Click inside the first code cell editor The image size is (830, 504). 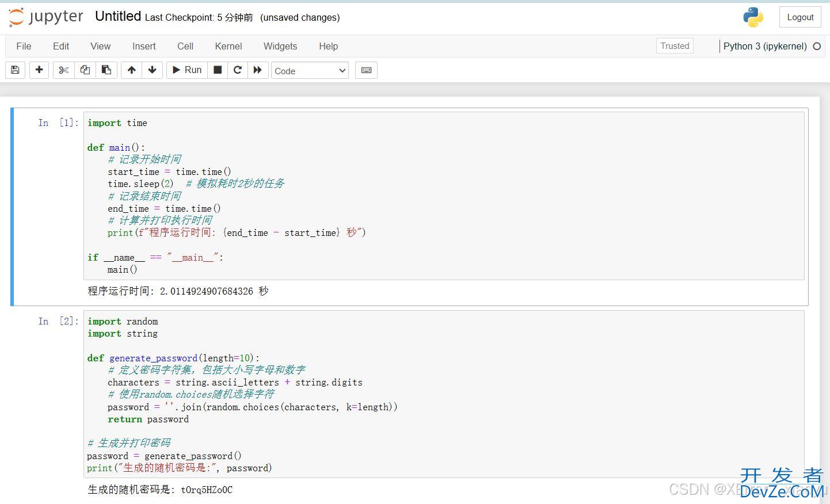(x=444, y=196)
